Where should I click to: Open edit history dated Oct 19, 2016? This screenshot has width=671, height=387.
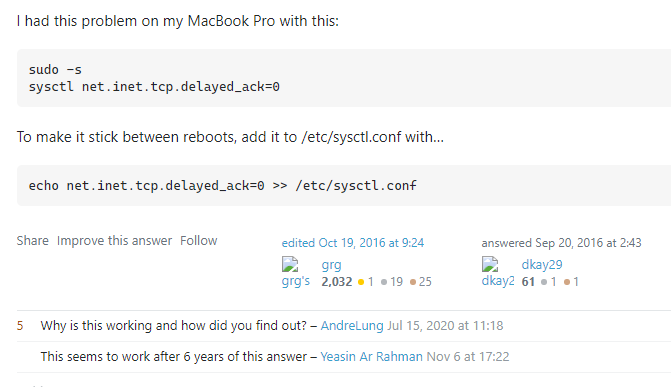point(353,243)
